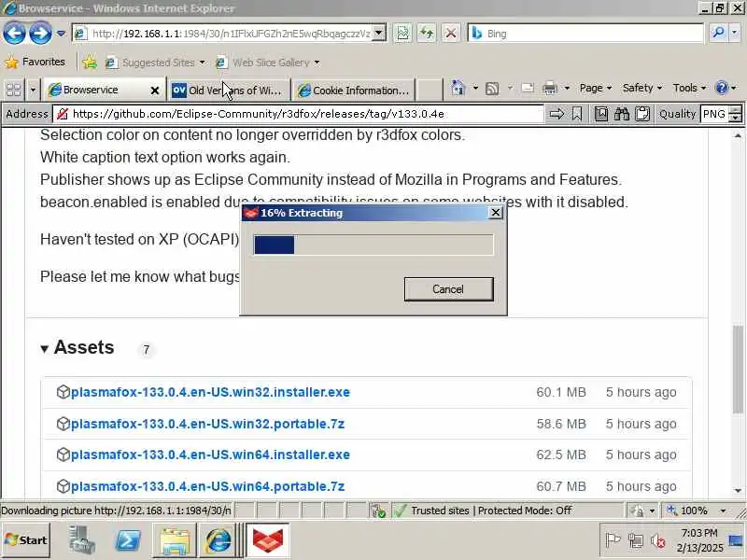Click the muted volume tray icon
The height and width of the screenshot is (560, 747).
point(658,541)
